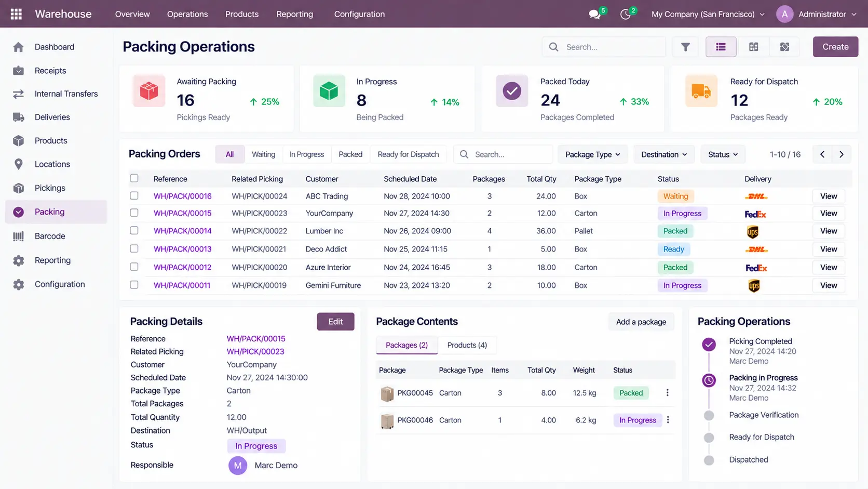Open the activities clock icon
This screenshot has width=868, height=489.
pos(626,15)
